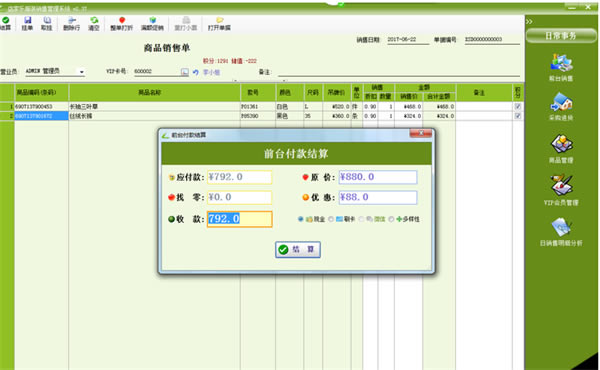This screenshot has width=600, height=370.
Task: Open VIP会员管理 in the right sidebar
Action: tap(561, 190)
